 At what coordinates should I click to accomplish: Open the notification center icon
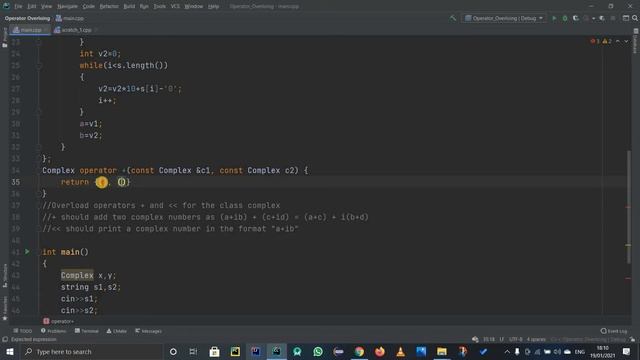(x=627, y=351)
